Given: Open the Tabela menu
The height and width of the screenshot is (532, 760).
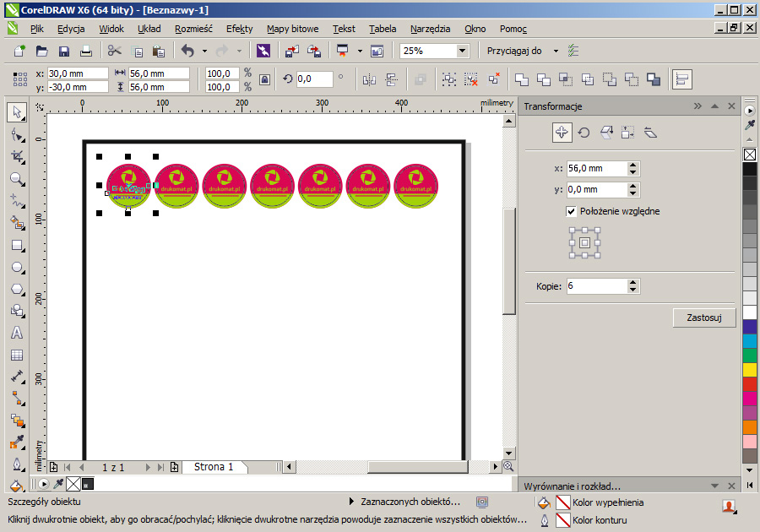Looking at the screenshot, I should pyautogui.click(x=383, y=29).
